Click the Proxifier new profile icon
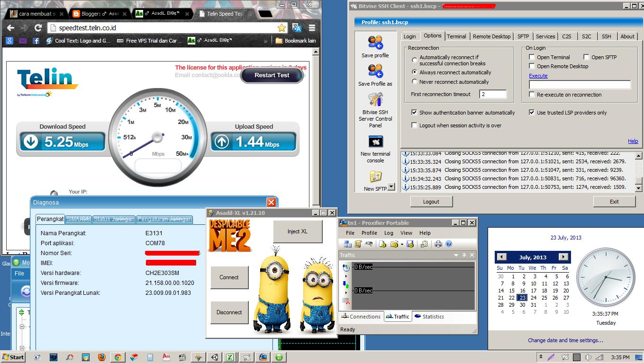This screenshot has width=644, height=363. coord(382,244)
